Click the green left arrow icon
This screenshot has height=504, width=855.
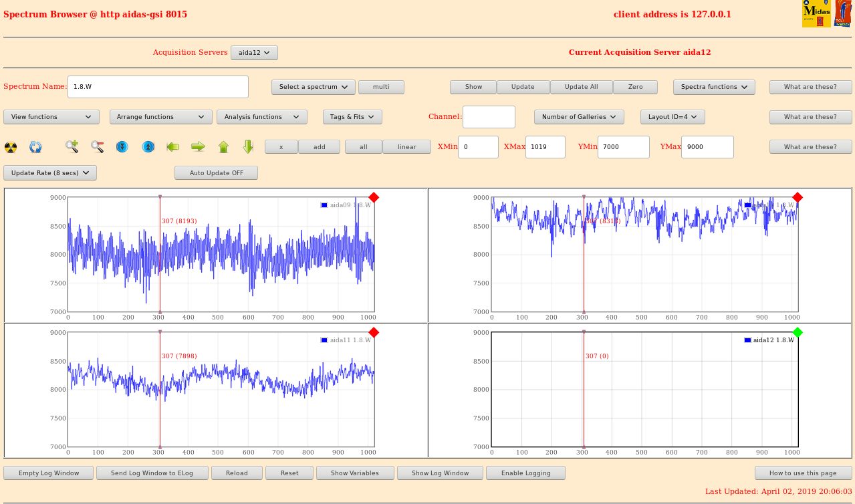[x=172, y=146]
